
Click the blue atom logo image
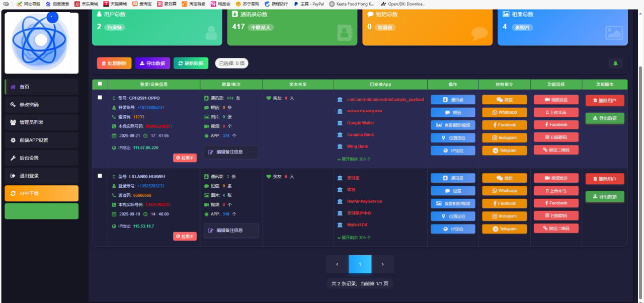pos(41,42)
